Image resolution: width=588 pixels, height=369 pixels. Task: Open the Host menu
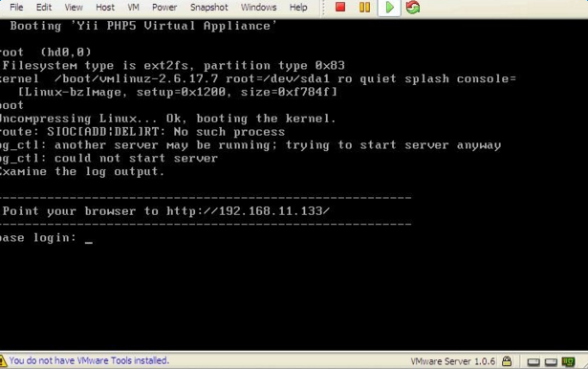click(105, 7)
